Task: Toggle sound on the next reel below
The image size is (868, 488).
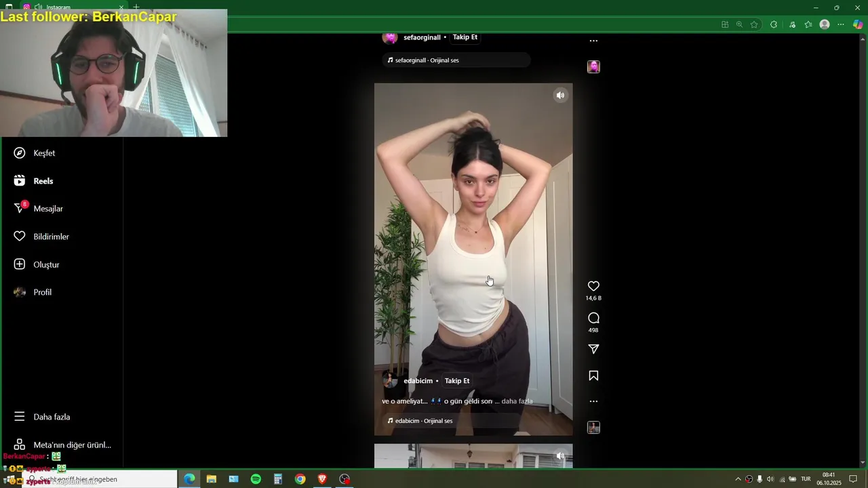Action: tap(560, 456)
